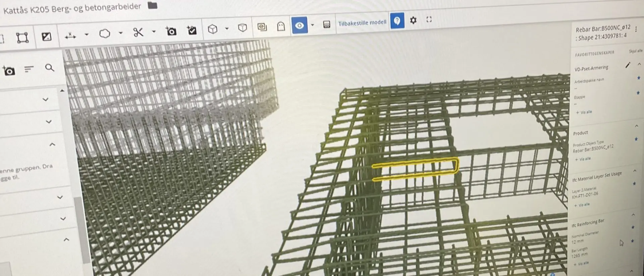Click Vis alle under Ifc Reinforcing Bar
Image resolution: width=644 pixels, height=276 pixels.
click(x=582, y=264)
